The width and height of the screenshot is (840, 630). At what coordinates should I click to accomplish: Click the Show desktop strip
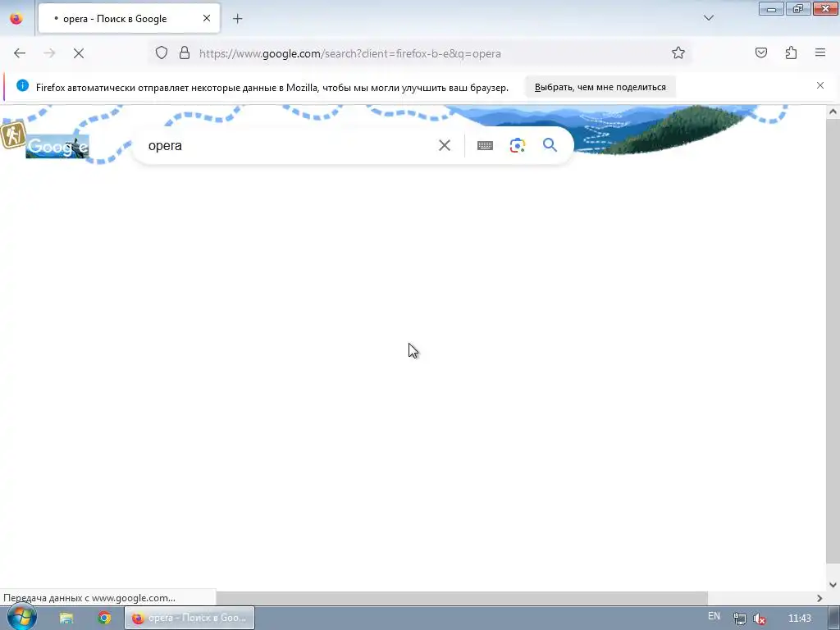(x=834, y=618)
